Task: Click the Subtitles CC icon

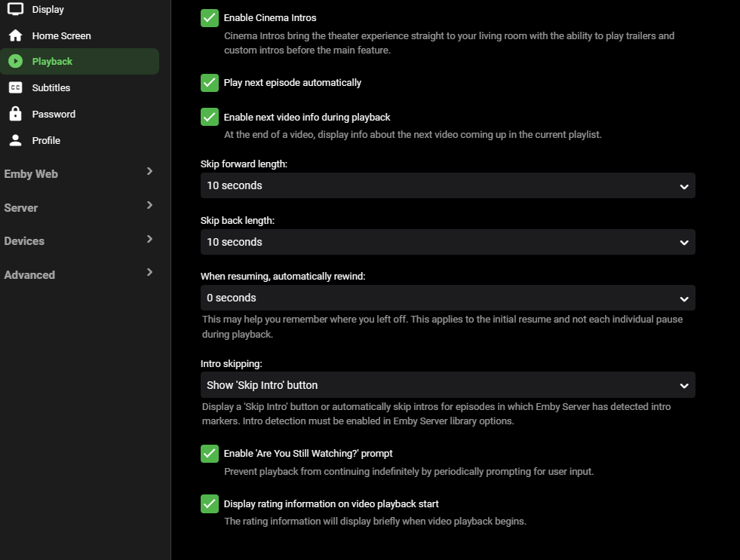Action: point(15,87)
